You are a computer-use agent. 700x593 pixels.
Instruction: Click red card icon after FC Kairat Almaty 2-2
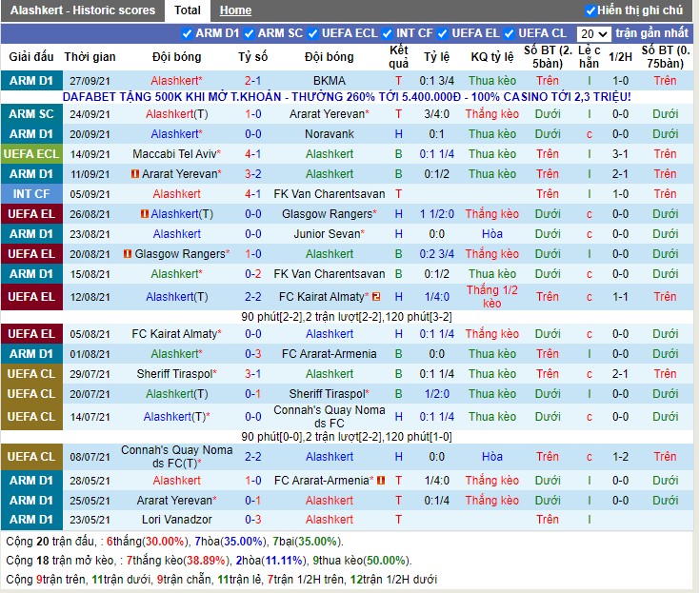tap(376, 297)
